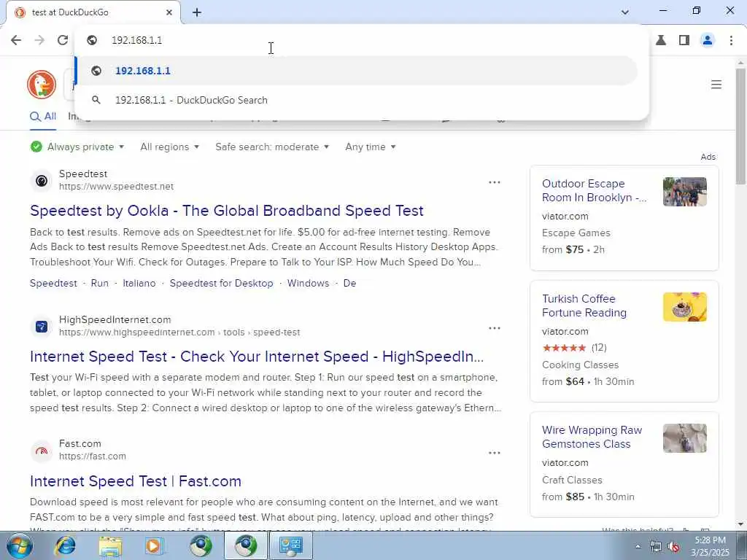The image size is (747, 560).
Task: Click the 'De' sitelink
Action: pyautogui.click(x=349, y=283)
